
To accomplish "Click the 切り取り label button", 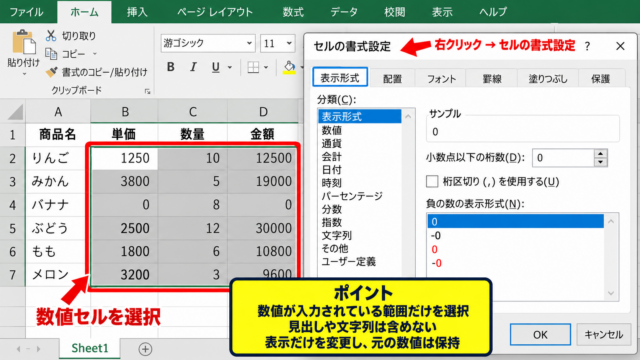I will 79,36.
